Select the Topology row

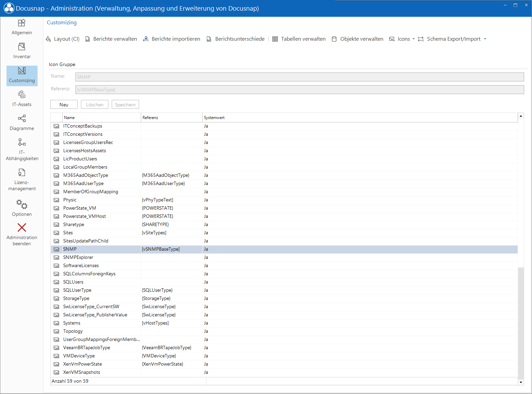pos(284,331)
